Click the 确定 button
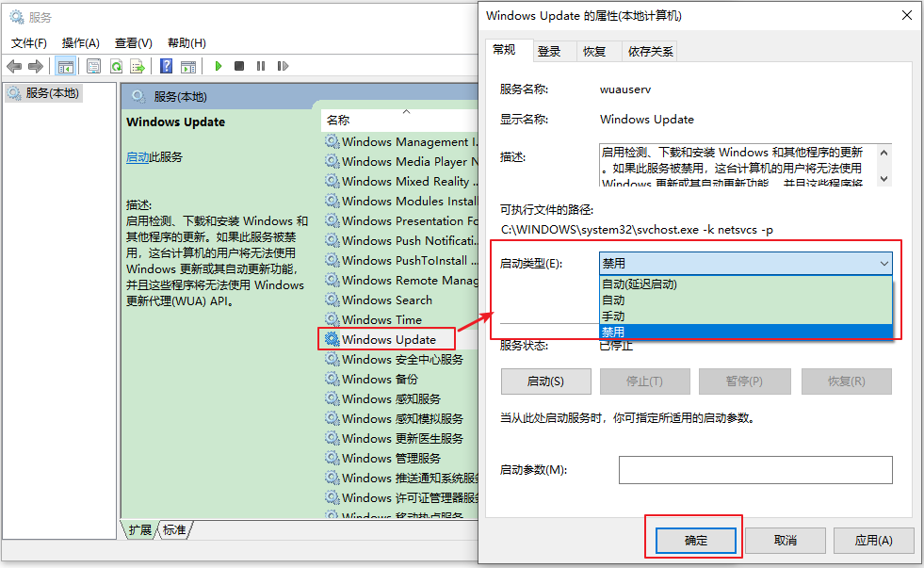The image size is (924, 568). coord(695,541)
